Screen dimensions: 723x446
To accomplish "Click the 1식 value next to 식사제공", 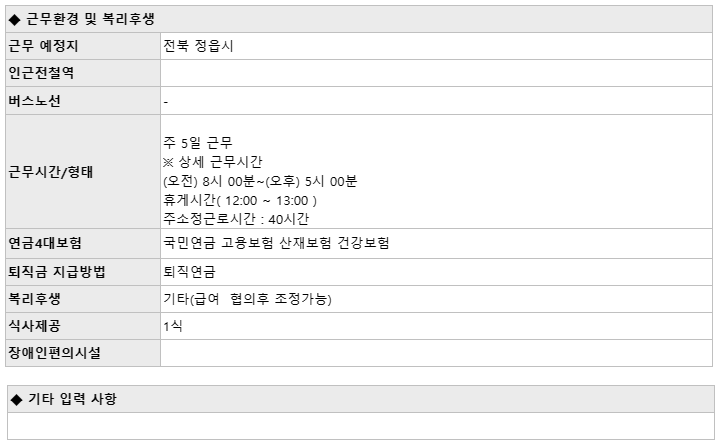I will pos(173,326).
